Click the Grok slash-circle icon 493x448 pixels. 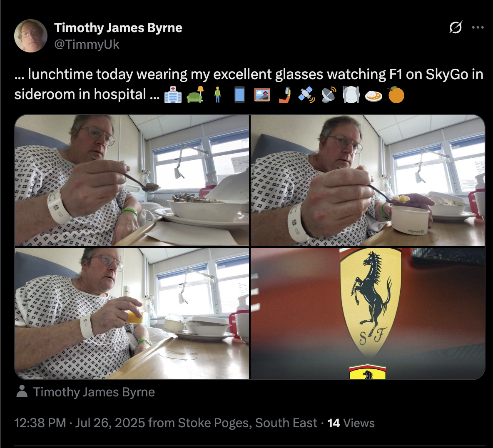[x=456, y=27]
